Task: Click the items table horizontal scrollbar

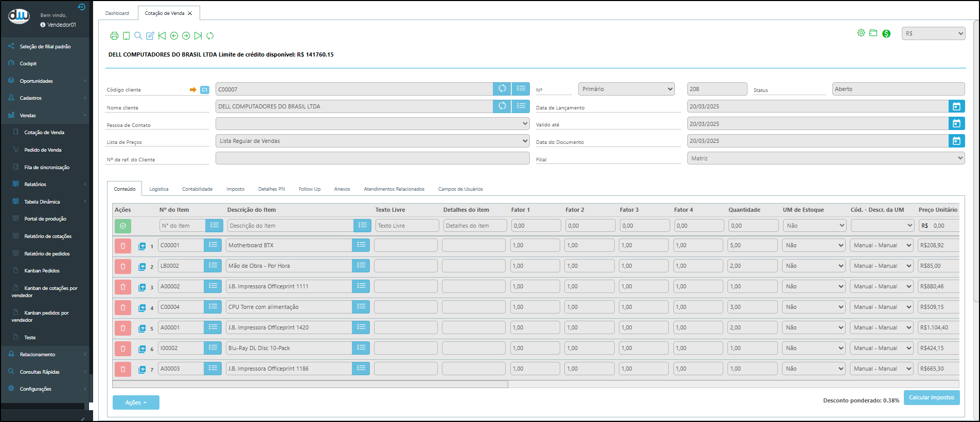Action: (310, 384)
